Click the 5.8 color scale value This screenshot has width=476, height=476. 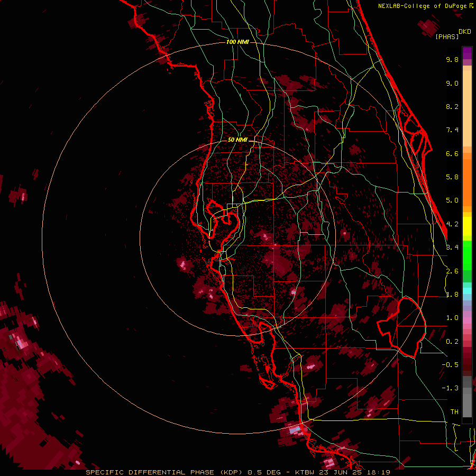(452, 177)
